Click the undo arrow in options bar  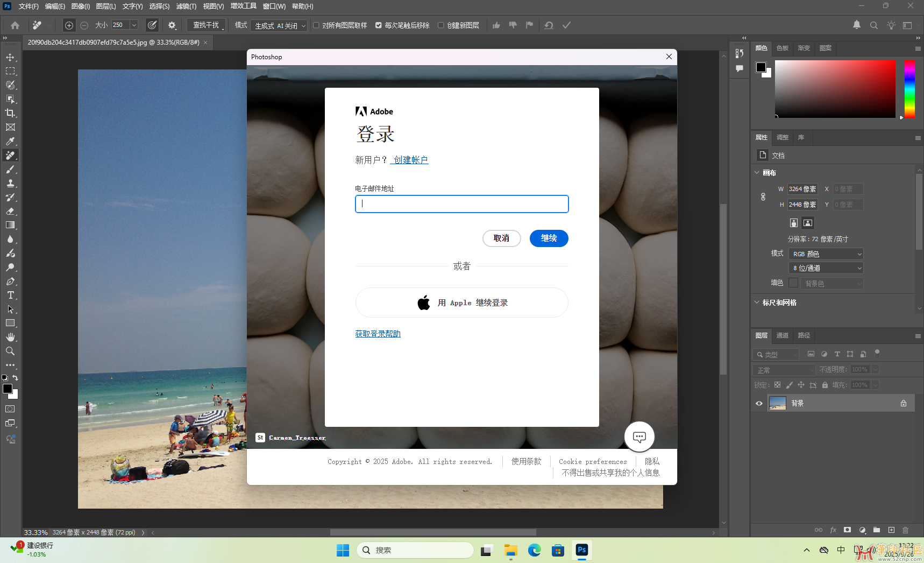coord(549,25)
